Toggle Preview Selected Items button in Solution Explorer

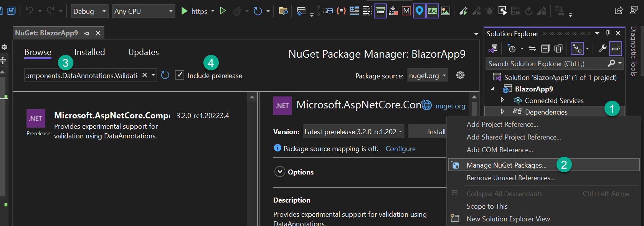click(616, 48)
